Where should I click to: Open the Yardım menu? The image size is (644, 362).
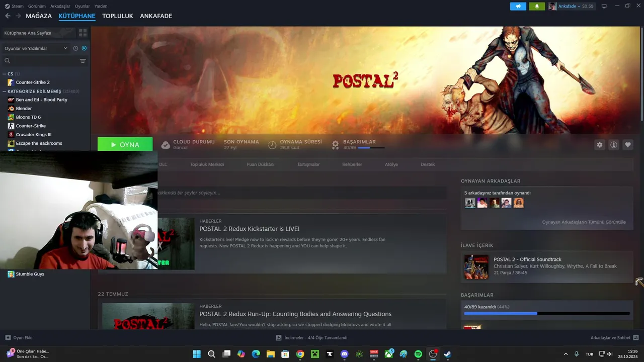pyautogui.click(x=101, y=6)
